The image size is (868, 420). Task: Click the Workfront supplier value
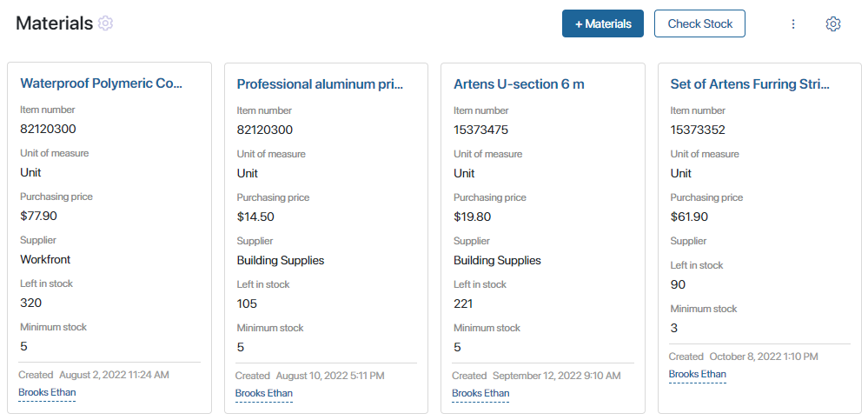pyautogui.click(x=45, y=259)
